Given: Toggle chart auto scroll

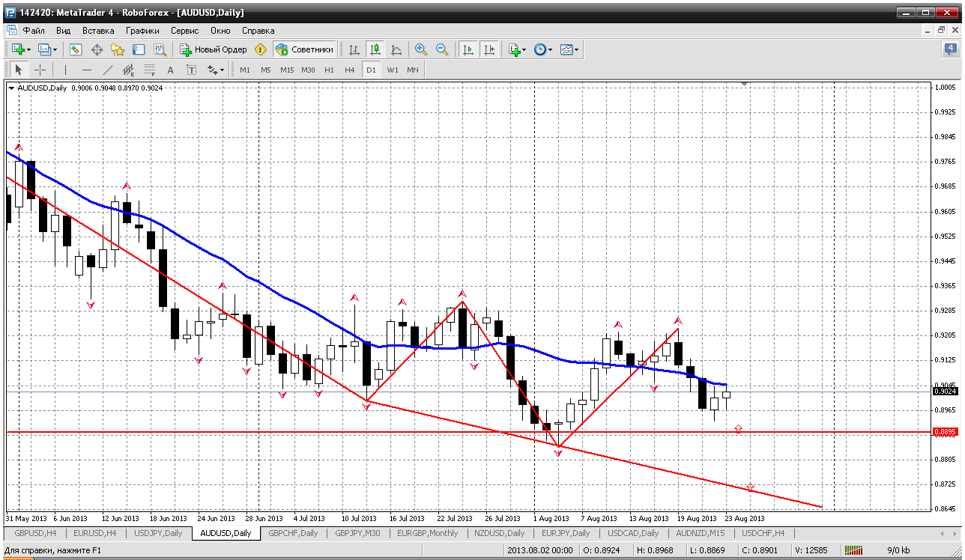Looking at the screenshot, I should pyautogui.click(x=468, y=49).
